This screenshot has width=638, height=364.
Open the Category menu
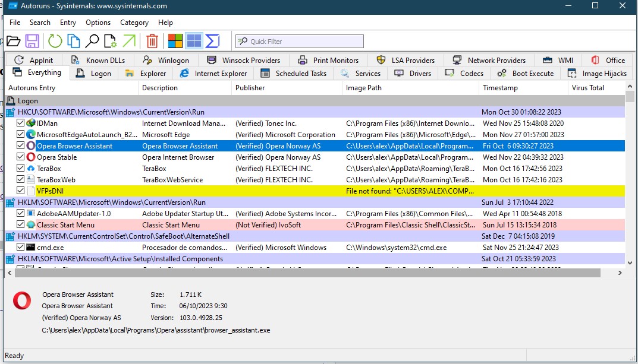tap(134, 23)
